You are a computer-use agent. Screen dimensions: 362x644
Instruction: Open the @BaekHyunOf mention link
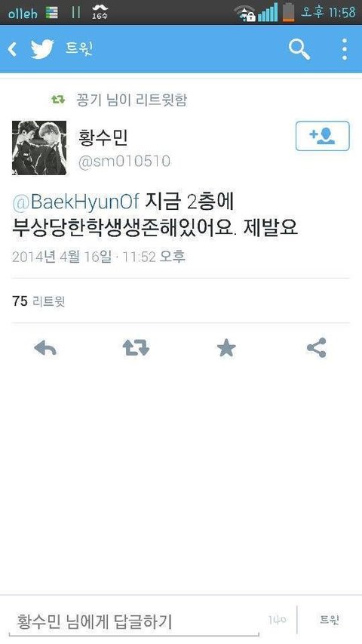76,203
